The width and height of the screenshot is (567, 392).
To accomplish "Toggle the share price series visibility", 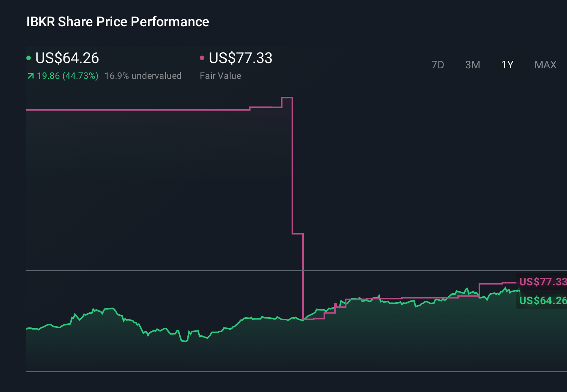I will [x=67, y=58].
